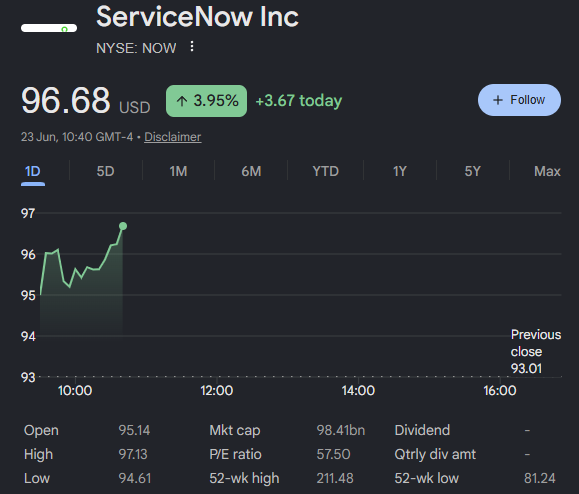This screenshot has height=494, width=579.
Task: Click the green current-price dot on the chart
Action: pyautogui.click(x=123, y=226)
